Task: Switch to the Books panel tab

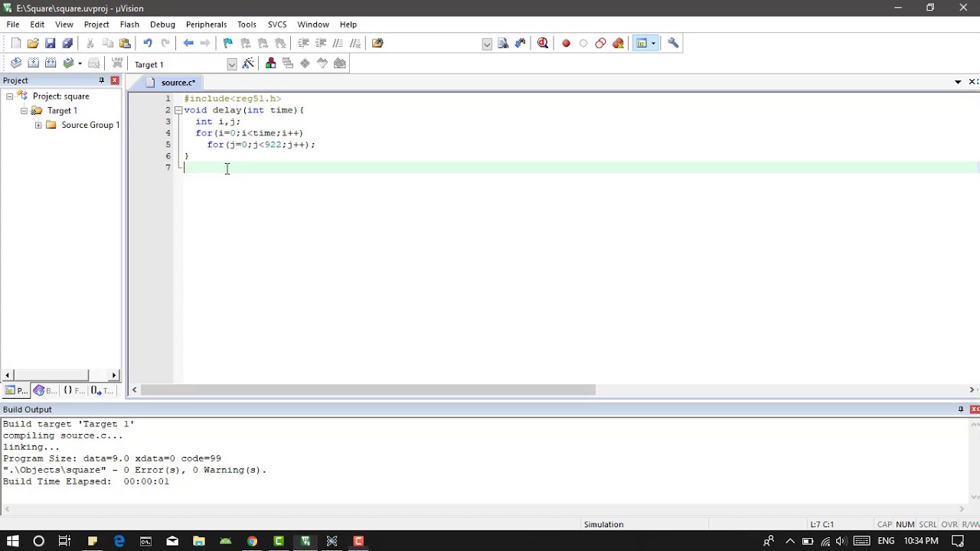Action: (44, 390)
